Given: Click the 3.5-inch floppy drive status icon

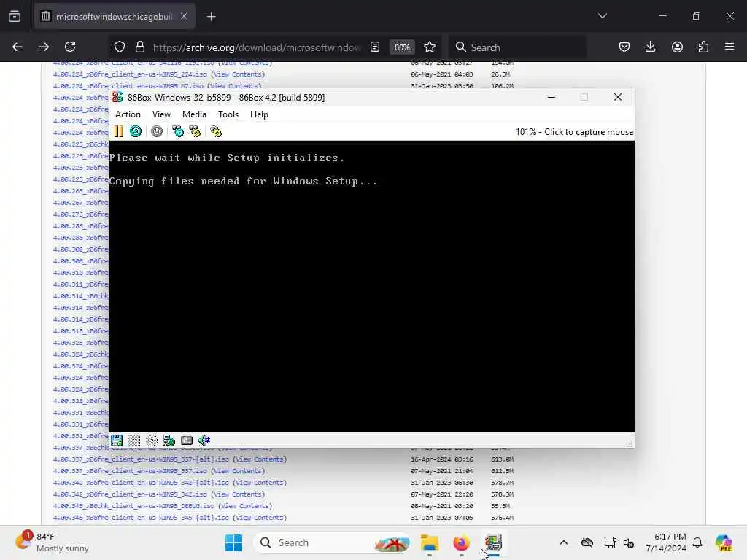Looking at the screenshot, I should (117, 440).
